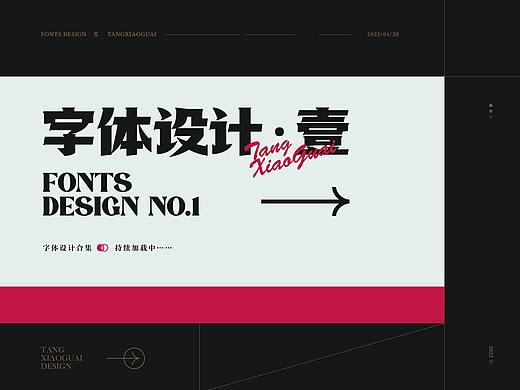Click the 'X' separator in header
The width and height of the screenshot is (520, 390).
tap(96, 34)
